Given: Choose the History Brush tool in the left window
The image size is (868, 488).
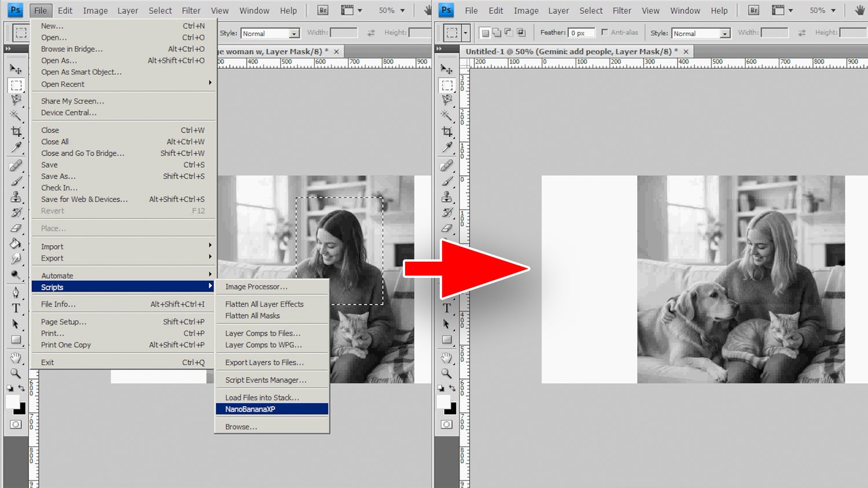Looking at the screenshot, I should coord(16,213).
